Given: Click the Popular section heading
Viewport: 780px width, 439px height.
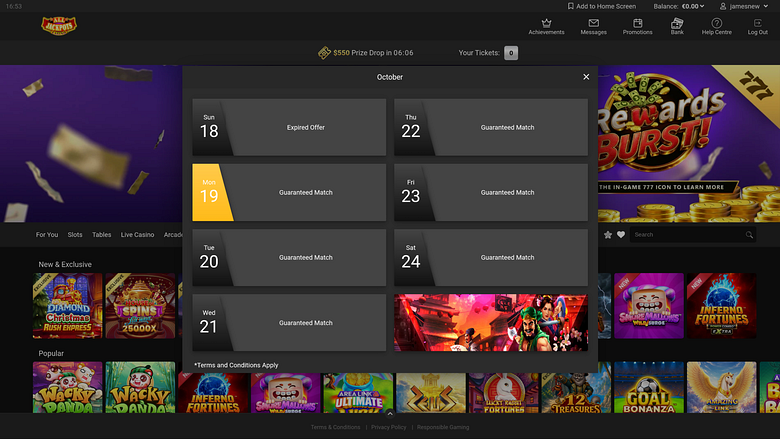Looking at the screenshot, I should 51,353.
